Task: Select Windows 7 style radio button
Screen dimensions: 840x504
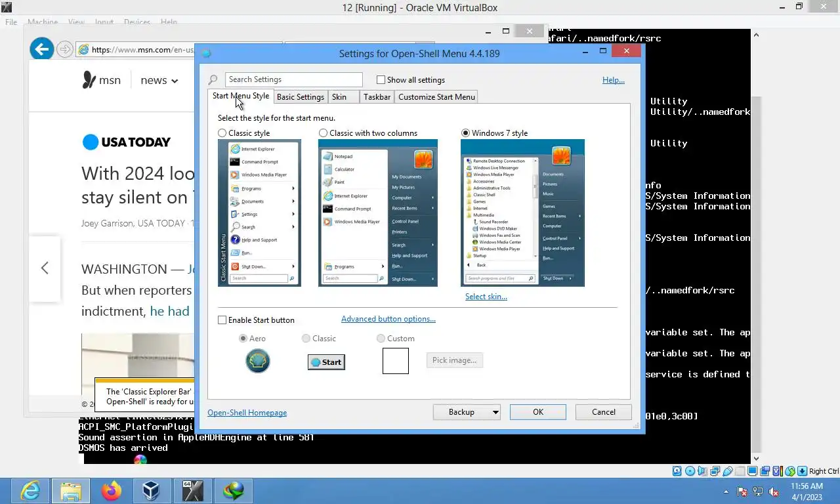Action: click(x=466, y=133)
